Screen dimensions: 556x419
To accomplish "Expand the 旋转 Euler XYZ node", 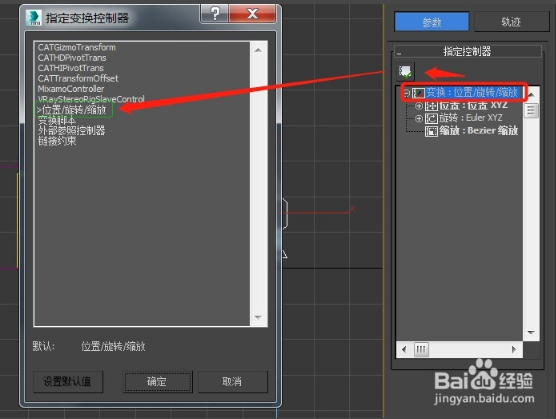I will [x=419, y=118].
